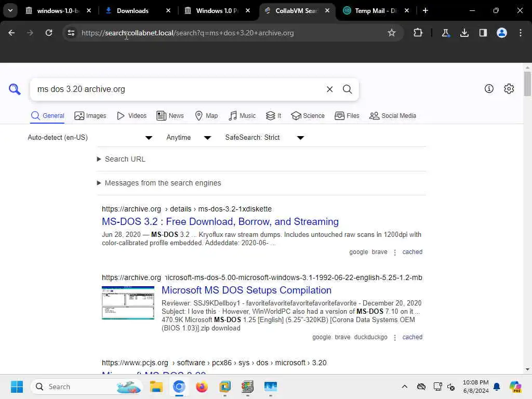This screenshot has width=532, height=399.
Task: Select the Map search category
Action: (206, 116)
